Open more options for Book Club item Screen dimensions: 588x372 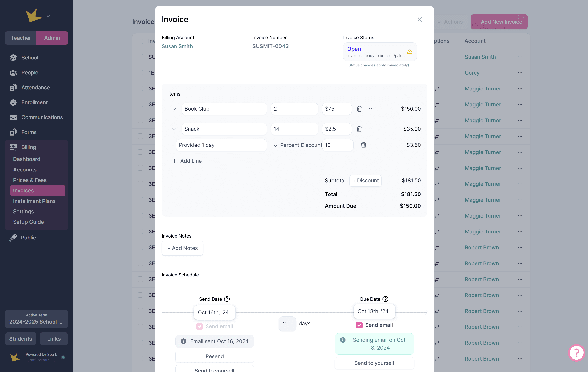tap(371, 109)
